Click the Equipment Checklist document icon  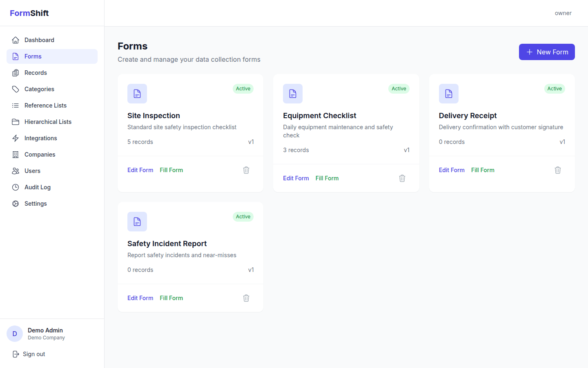[x=293, y=93]
